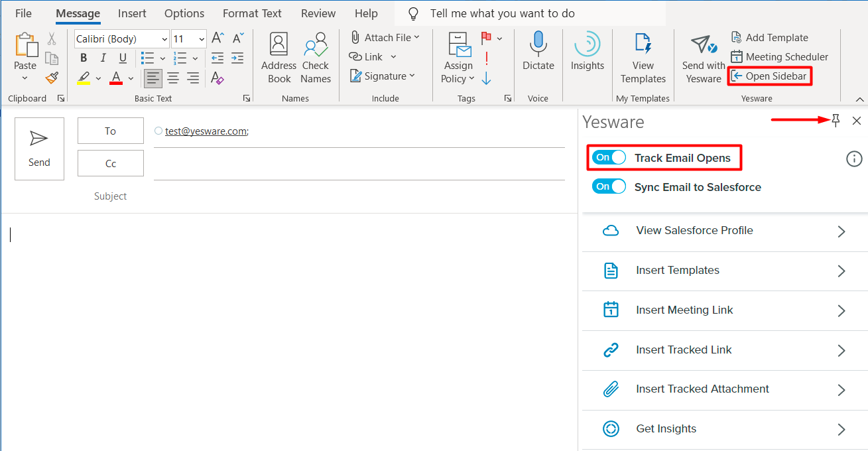Click the Check Names icon

[x=316, y=46]
